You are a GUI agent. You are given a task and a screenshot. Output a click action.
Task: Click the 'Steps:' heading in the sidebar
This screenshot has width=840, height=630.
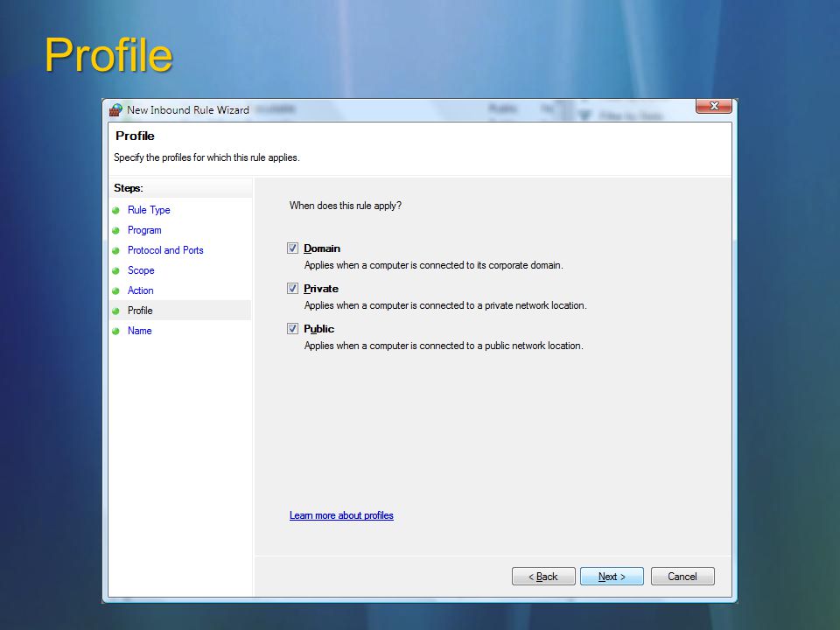128,188
